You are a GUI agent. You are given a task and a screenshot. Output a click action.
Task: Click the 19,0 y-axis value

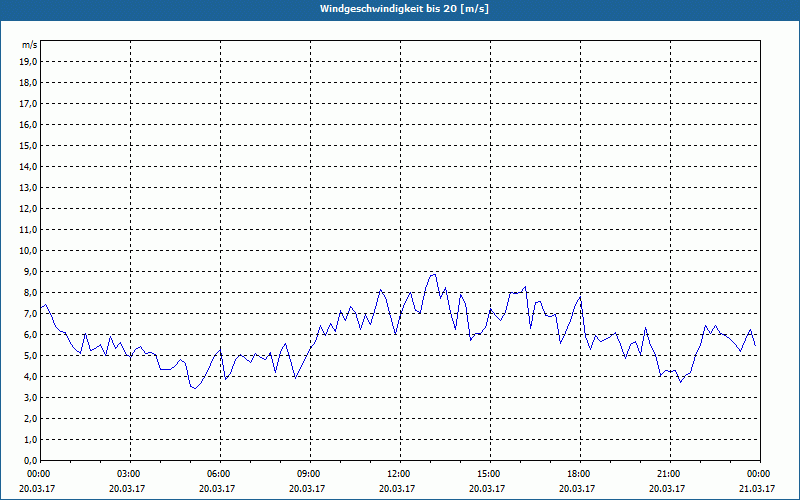tap(28, 62)
